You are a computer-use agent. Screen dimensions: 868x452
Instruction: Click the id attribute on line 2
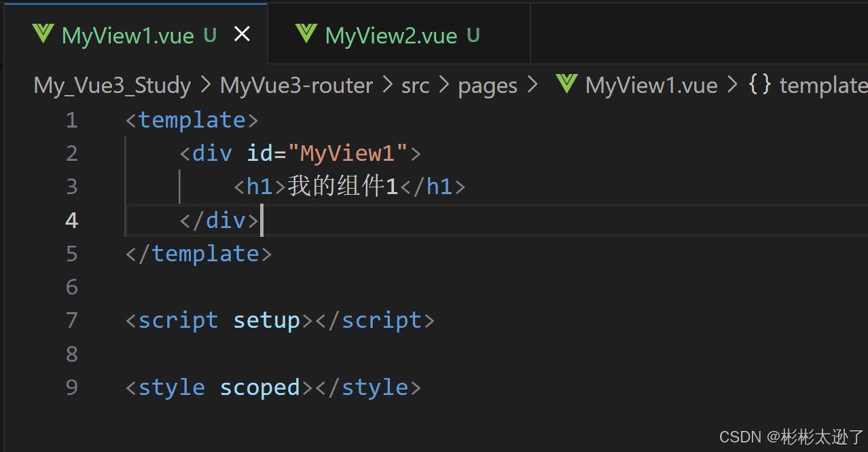tap(259, 153)
